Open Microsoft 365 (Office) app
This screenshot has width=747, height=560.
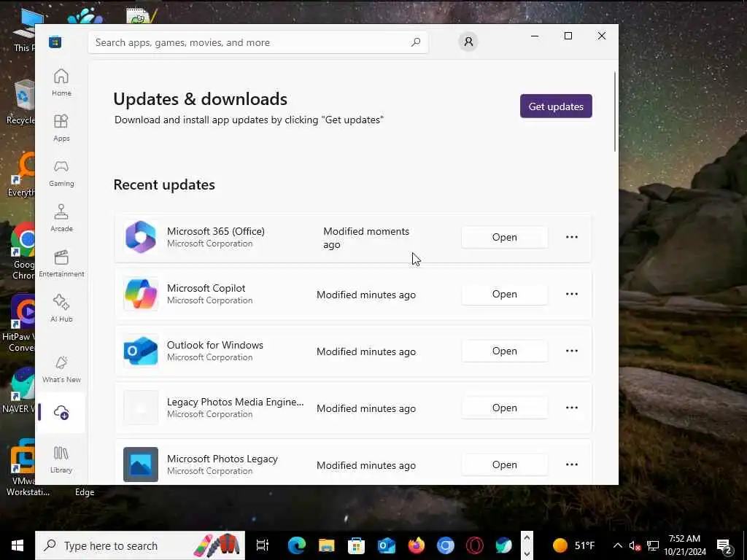tap(505, 237)
